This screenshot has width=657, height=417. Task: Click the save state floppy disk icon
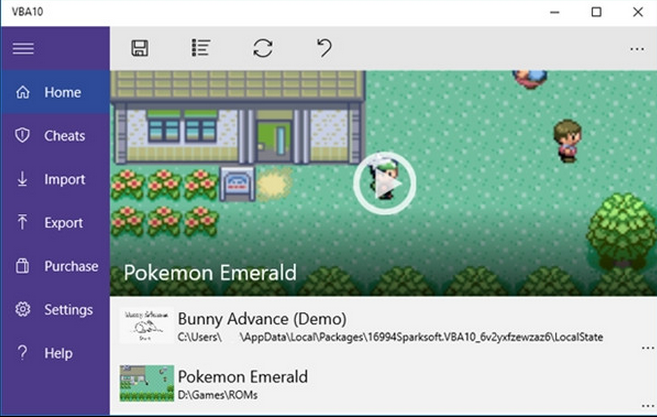[141, 48]
